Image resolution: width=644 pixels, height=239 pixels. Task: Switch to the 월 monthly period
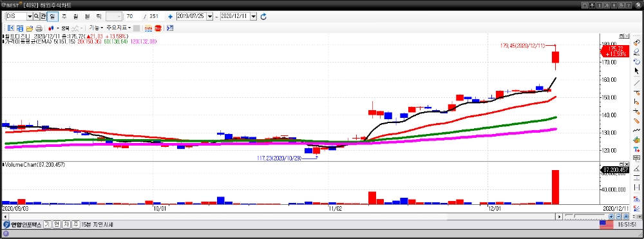[75, 16]
